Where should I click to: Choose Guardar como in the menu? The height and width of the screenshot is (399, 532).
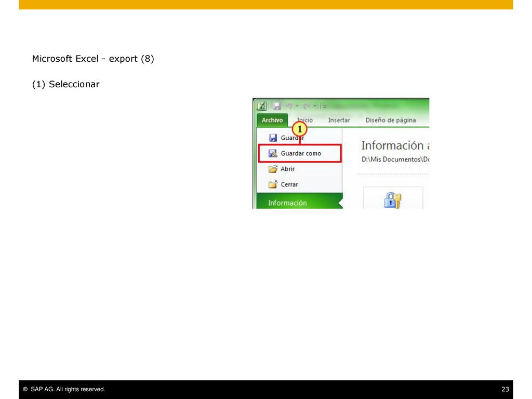coord(300,153)
